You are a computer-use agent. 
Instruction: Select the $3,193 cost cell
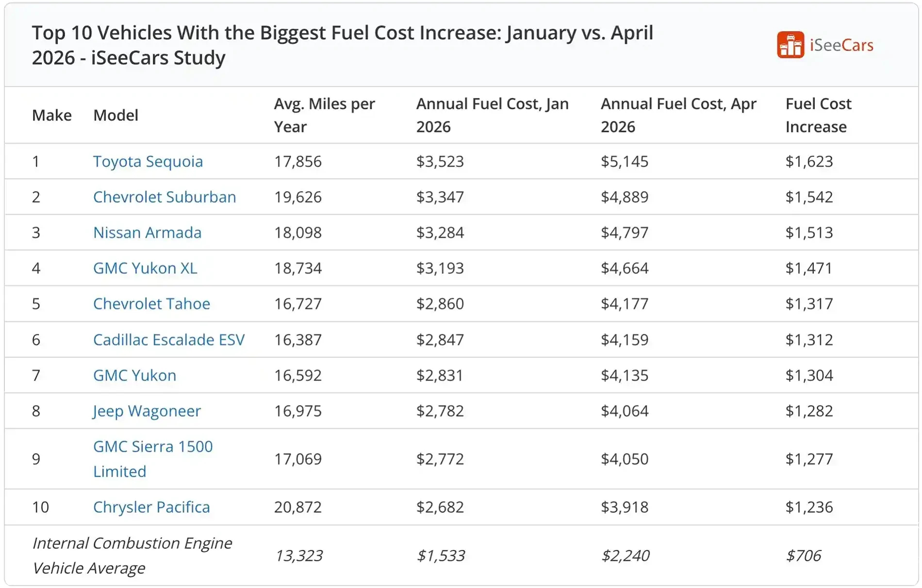(x=440, y=268)
